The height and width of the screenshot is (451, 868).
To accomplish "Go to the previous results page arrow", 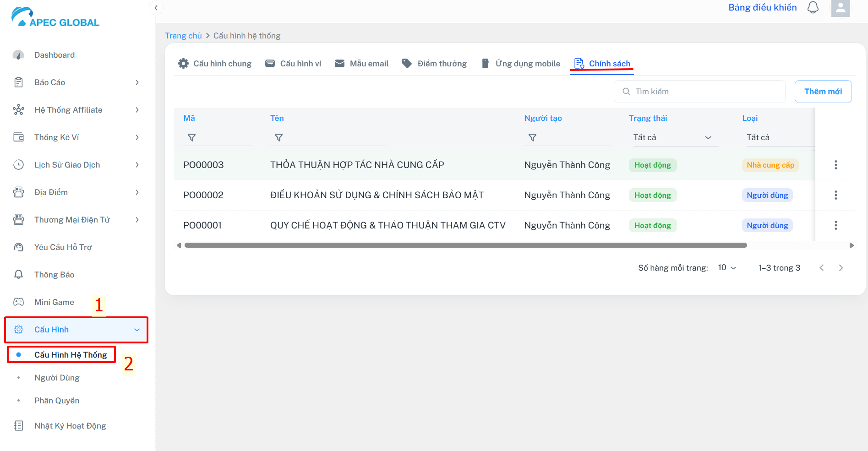I will click(x=822, y=268).
